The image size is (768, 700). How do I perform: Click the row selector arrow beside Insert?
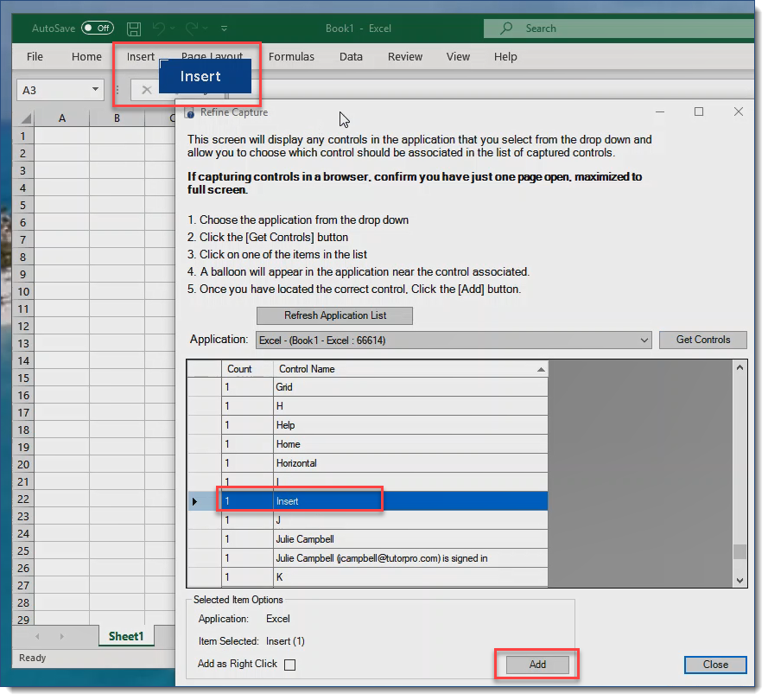(x=195, y=501)
